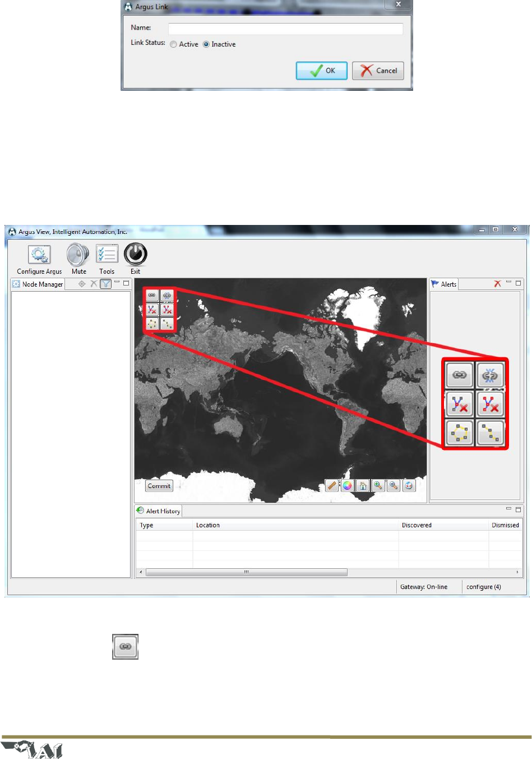Image resolution: width=532 pixels, height=759 pixels.
Task: Select the Inactive link status radio button
Action: coord(206,44)
